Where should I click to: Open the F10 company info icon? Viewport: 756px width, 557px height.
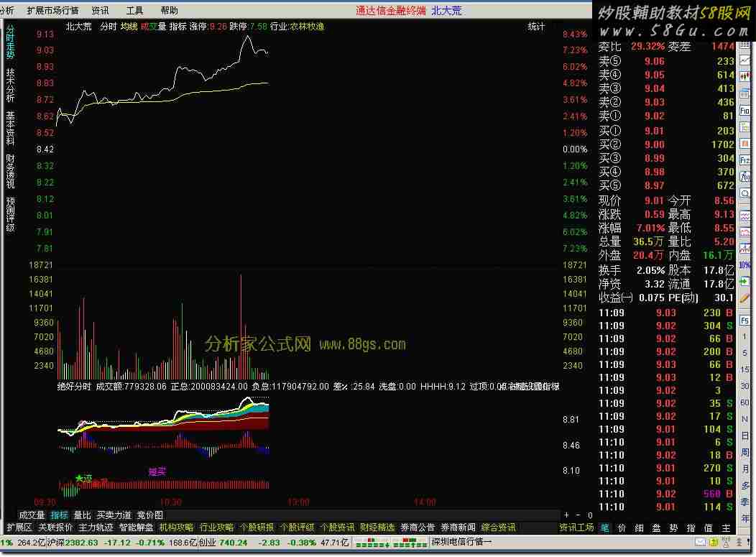[745, 111]
